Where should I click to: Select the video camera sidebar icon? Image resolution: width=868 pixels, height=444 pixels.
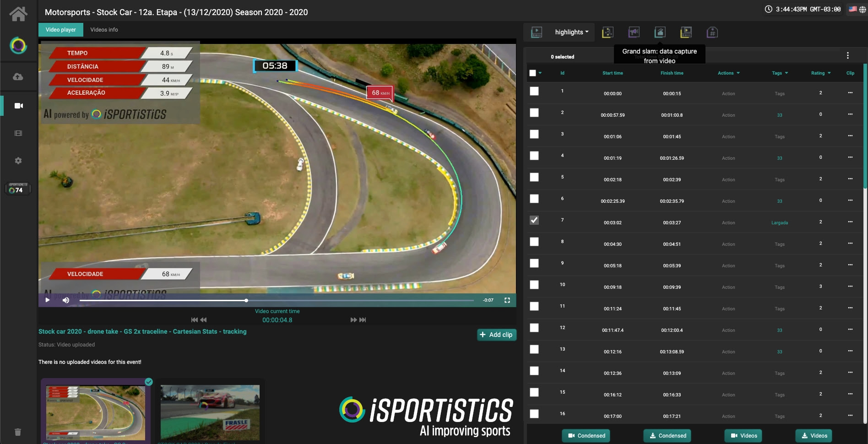(x=19, y=106)
